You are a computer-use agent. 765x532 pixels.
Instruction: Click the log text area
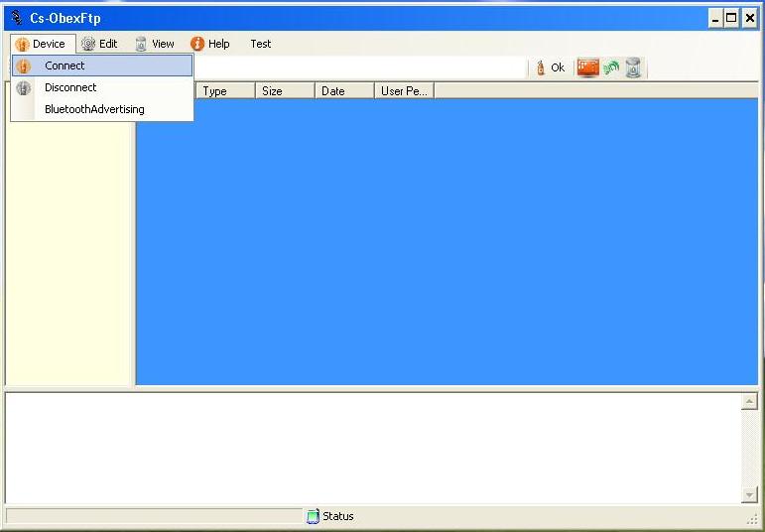click(x=373, y=448)
